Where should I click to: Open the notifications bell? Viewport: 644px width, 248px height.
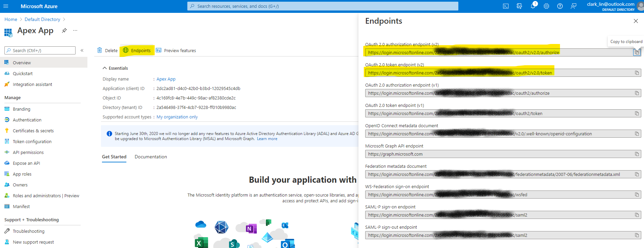(533, 6)
